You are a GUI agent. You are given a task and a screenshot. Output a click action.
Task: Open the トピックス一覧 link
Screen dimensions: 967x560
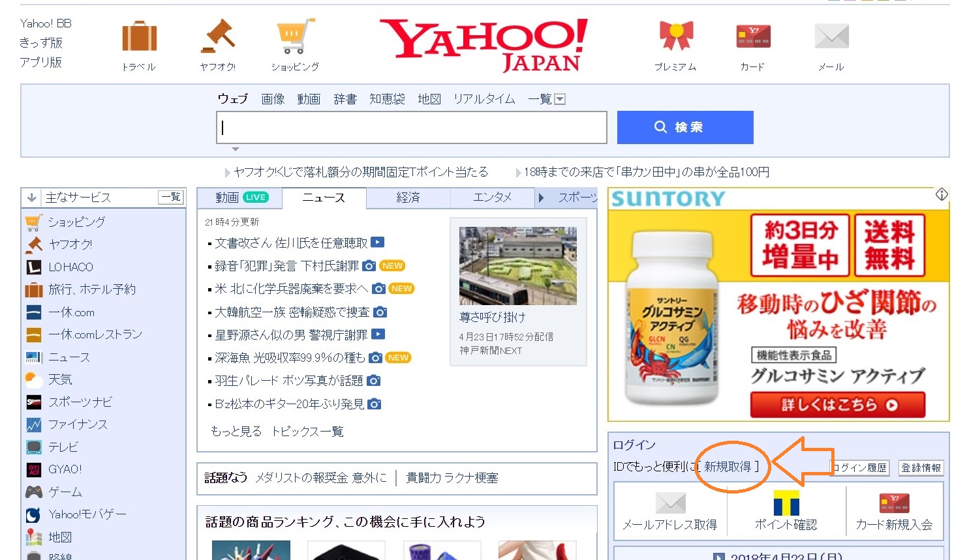307,432
